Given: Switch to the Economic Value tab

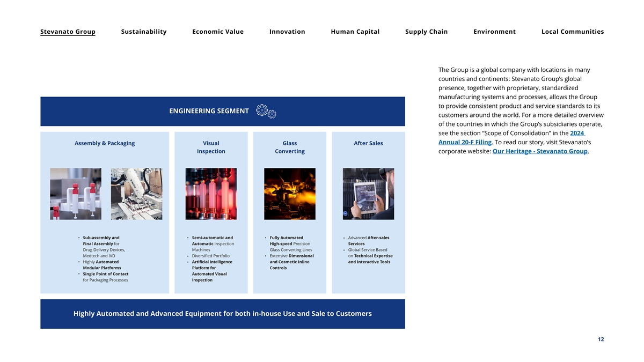Looking at the screenshot, I should (x=218, y=32).
